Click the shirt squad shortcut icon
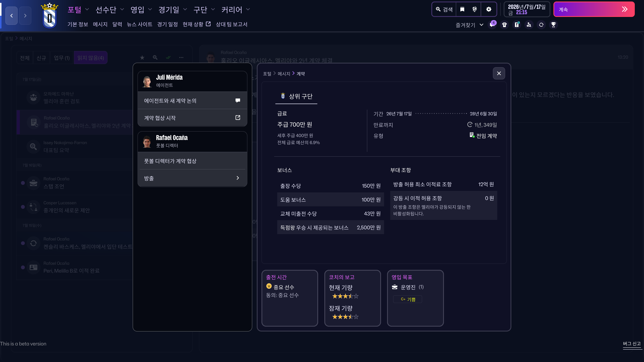Image resolution: width=644 pixels, height=362 pixels. (x=504, y=25)
